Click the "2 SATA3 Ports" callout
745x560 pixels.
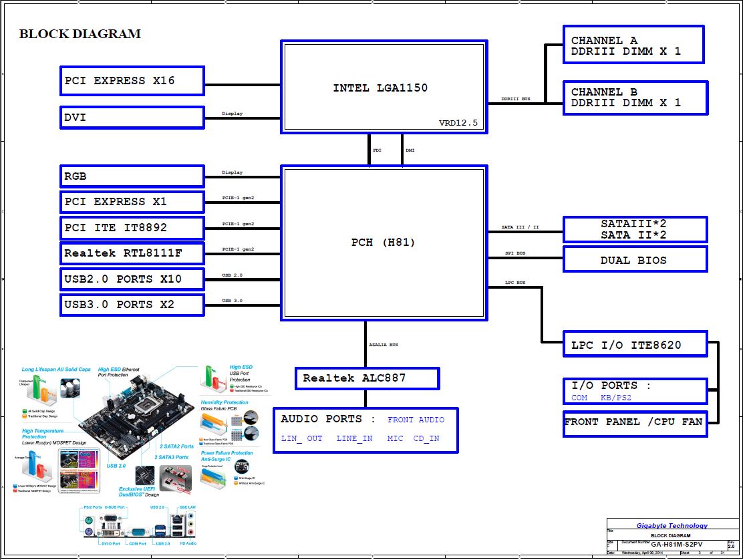coord(171,457)
